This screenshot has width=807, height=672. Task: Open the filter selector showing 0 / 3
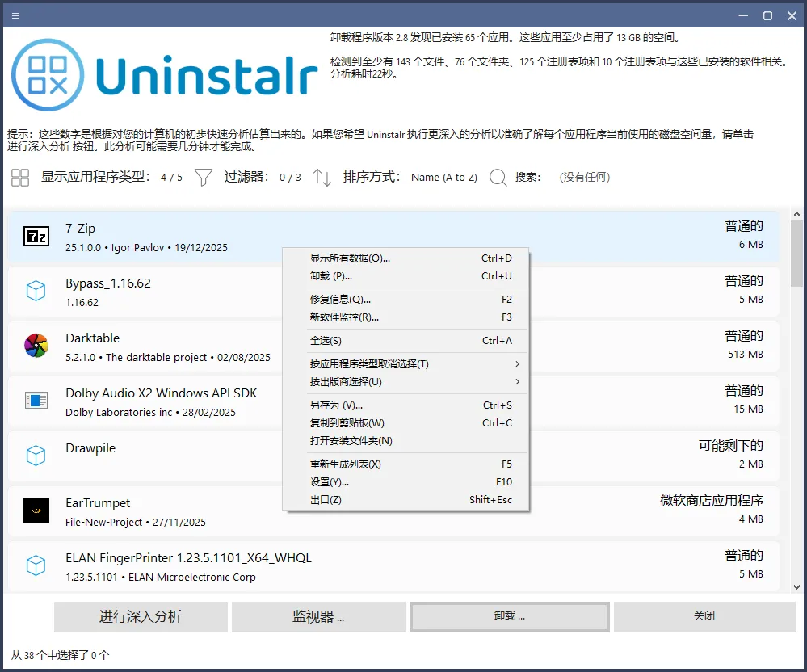[x=290, y=178]
